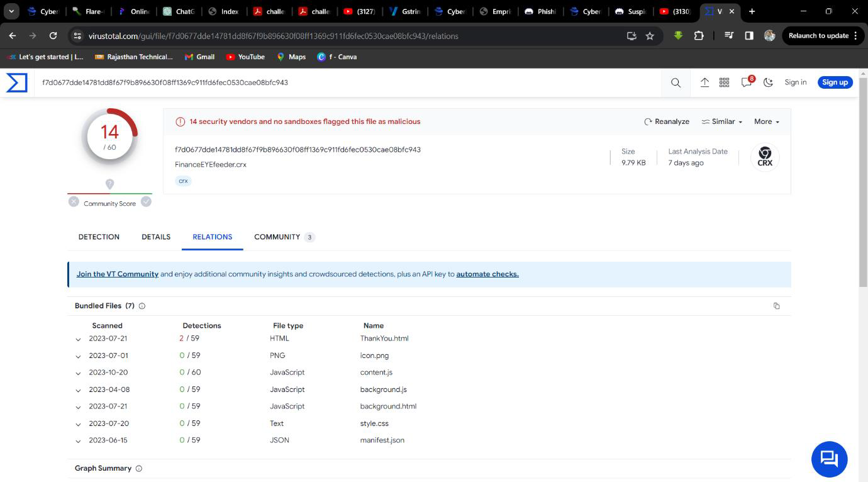This screenshot has width=868, height=482.
Task: Open the apps grid icon
Action: click(724, 82)
